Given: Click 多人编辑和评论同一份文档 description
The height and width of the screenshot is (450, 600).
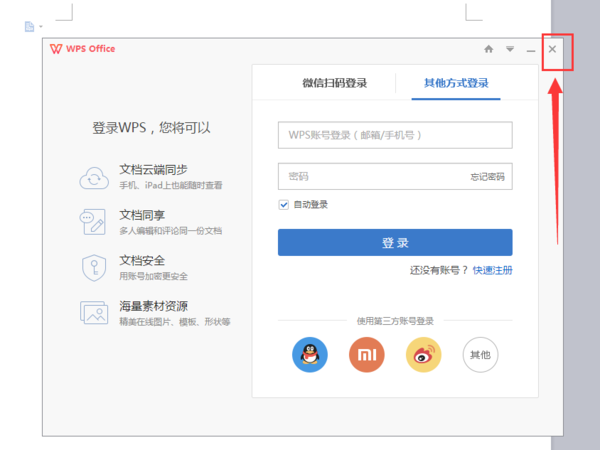Looking at the screenshot, I should coord(171,231).
